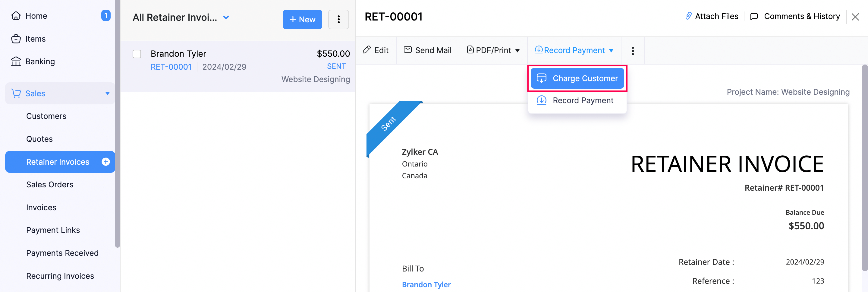Click the three-dot menu beside Record Payment
Viewport: 868px width, 292px height.
[633, 51]
